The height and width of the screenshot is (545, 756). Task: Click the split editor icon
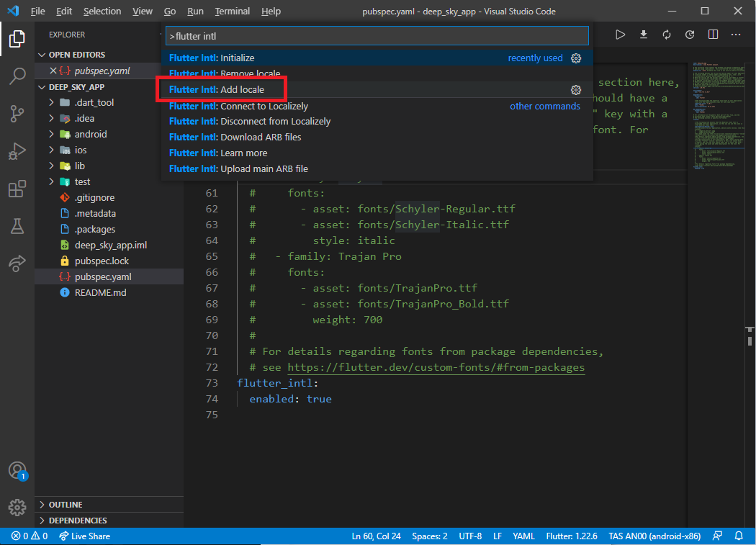(x=713, y=35)
